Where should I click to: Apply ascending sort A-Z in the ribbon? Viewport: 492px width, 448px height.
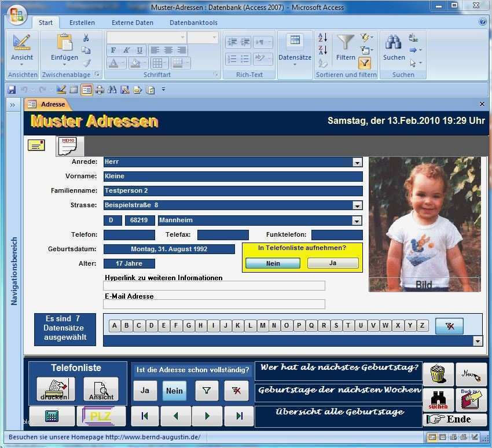click(x=322, y=37)
